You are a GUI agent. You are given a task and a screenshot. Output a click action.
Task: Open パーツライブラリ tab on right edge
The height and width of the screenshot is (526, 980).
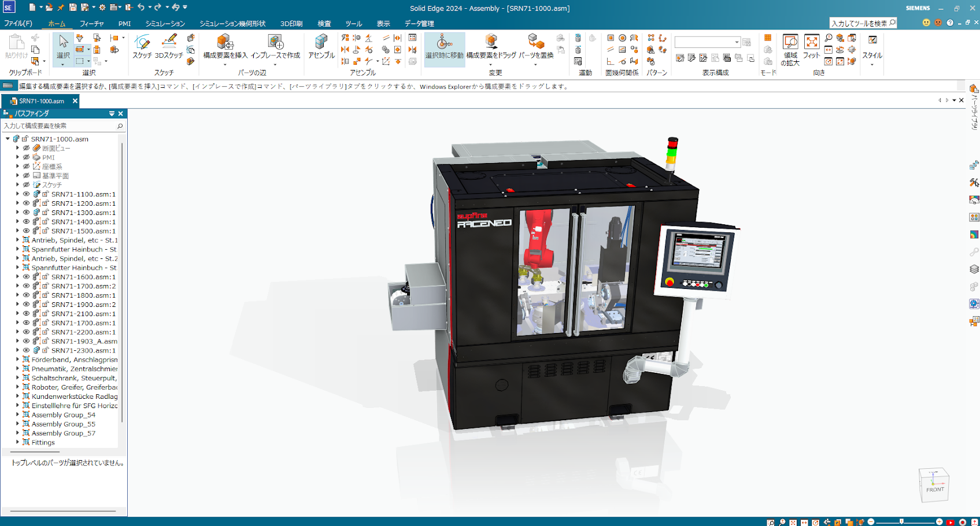click(974, 107)
